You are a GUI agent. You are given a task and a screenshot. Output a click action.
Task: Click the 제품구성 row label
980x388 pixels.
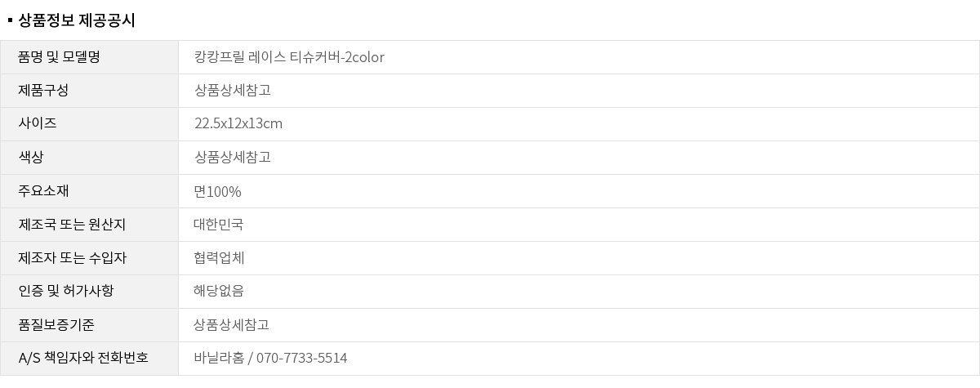point(43,90)
